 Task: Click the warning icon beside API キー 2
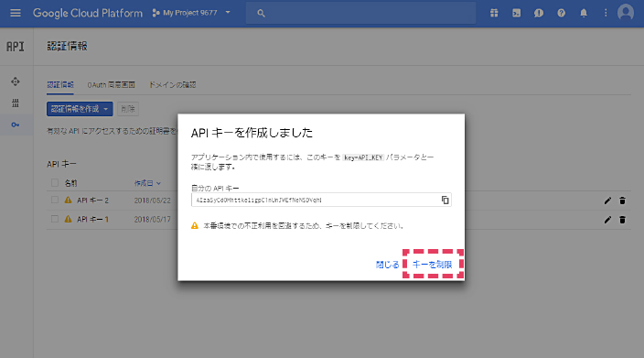click(69, 201)
